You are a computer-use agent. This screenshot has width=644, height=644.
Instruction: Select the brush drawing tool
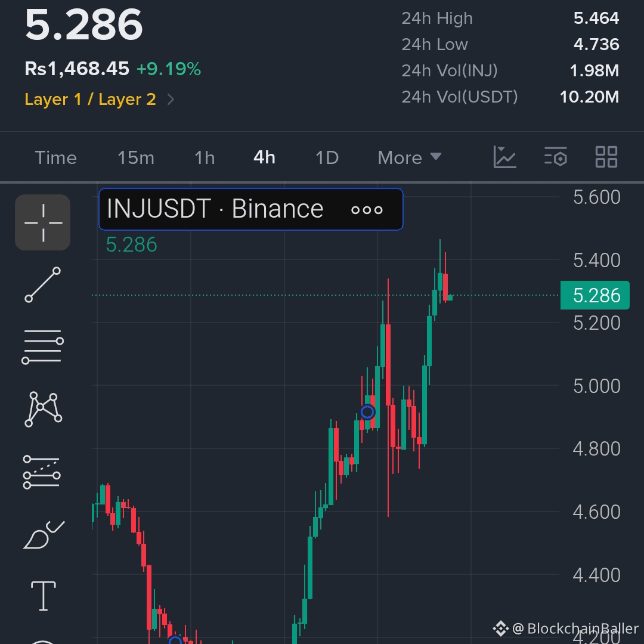(x=44, y=534)
